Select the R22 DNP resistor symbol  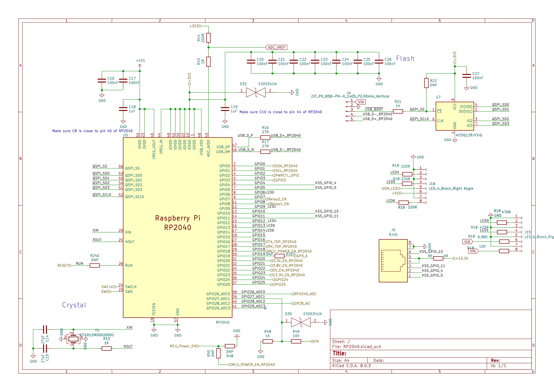point(426,83)
